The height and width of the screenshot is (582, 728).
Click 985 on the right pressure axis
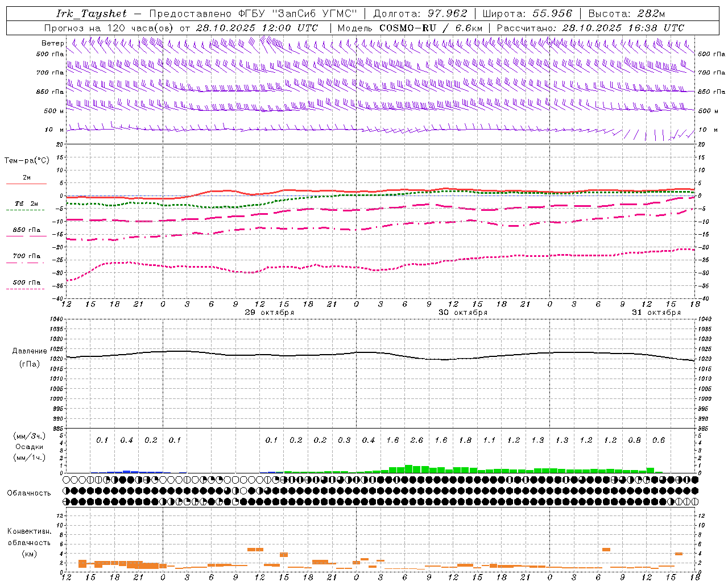(x=704, y=429)
